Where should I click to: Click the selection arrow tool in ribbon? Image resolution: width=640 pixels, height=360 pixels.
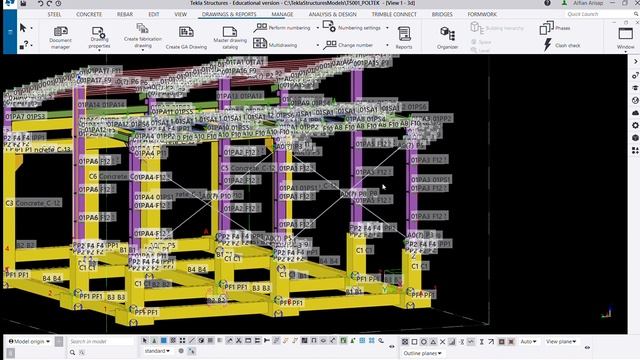[x=23, y=28]
